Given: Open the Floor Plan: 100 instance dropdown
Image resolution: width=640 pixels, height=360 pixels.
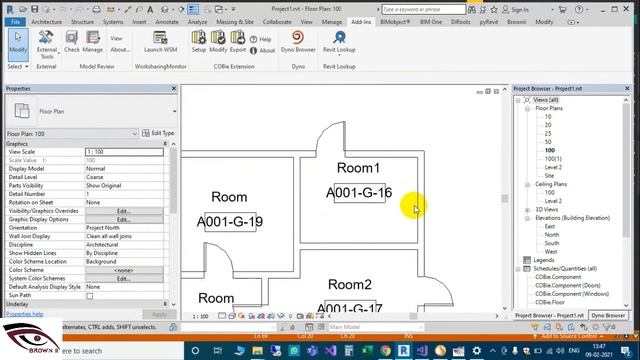Looking at the screenshot, I should [72, 133].
